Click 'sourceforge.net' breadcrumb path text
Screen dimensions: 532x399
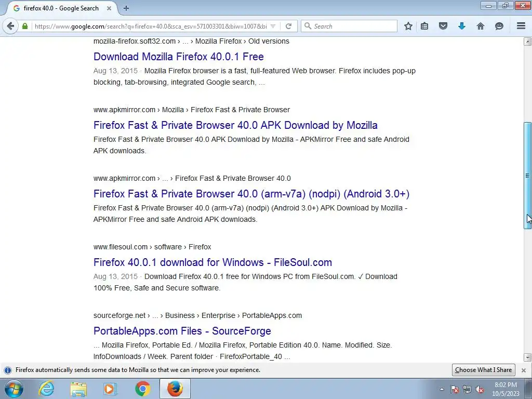(119, 315)
